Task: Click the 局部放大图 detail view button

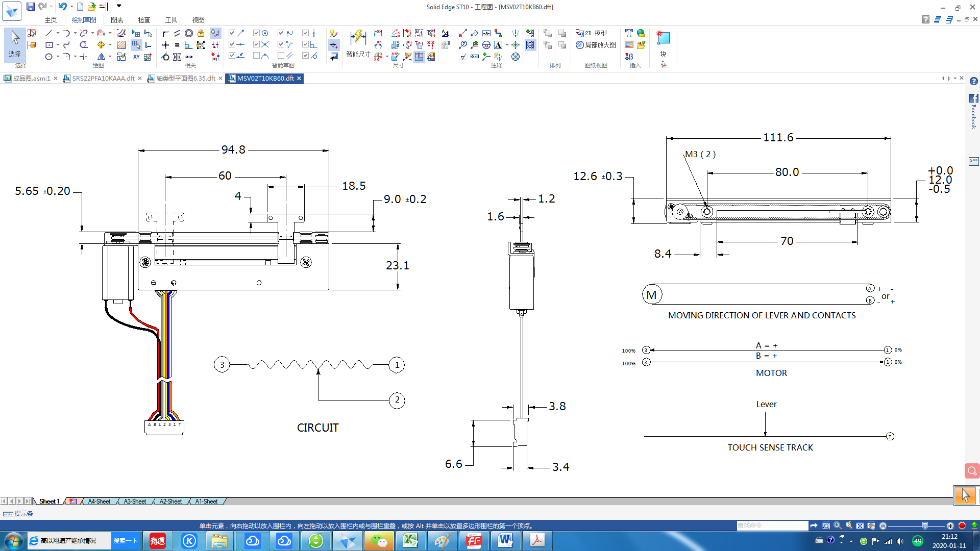Action: 596,45
